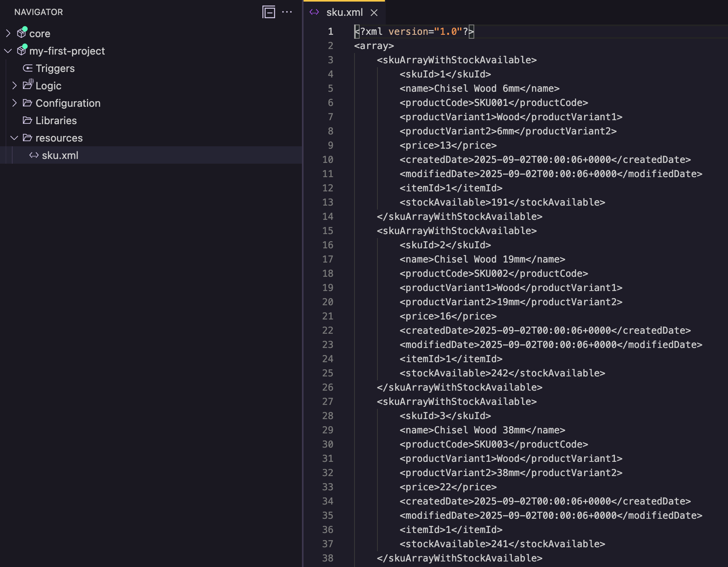The height and width of the screenshot is (567, 728).
Task: Click the stockAvailable 191 line
Action: point(502,202)
